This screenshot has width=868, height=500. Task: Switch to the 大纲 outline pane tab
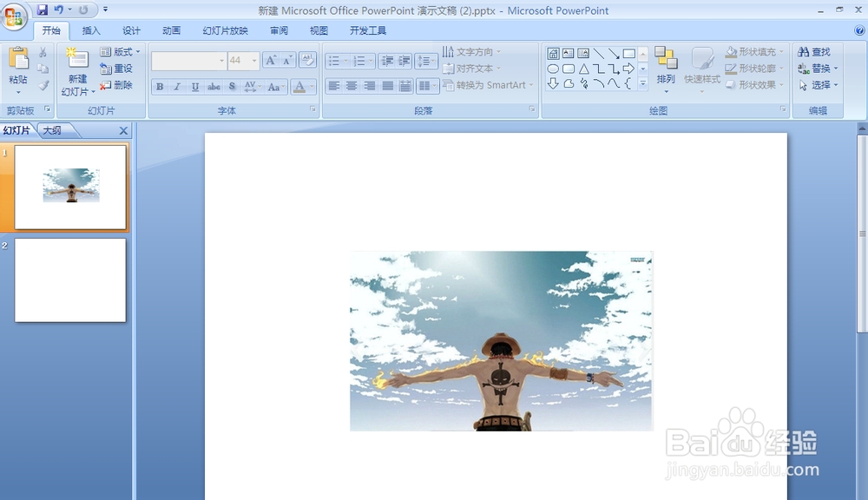point(53,131)
